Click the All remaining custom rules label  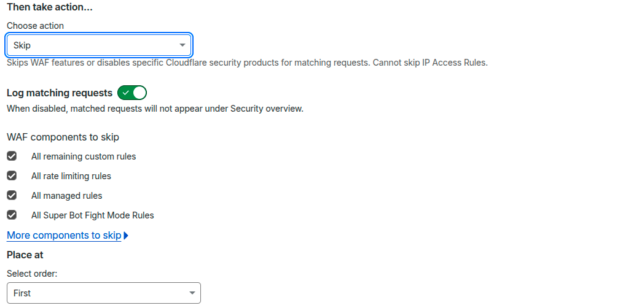(x=84, y=156)
